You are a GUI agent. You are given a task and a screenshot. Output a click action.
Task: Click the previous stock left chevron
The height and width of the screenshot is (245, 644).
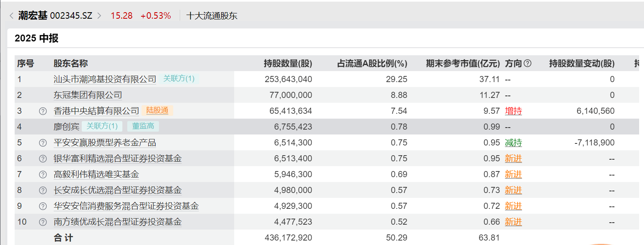pyautogui.click(x=11, y=16)
